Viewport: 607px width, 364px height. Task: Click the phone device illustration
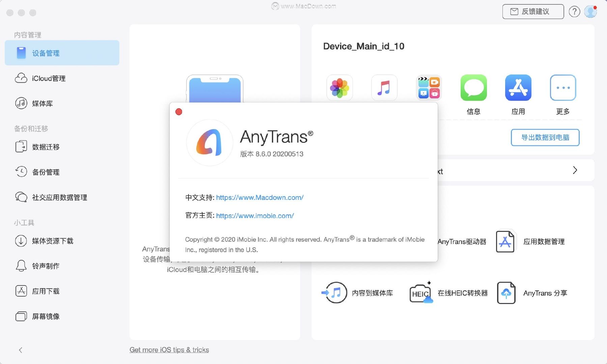(215, 89)
